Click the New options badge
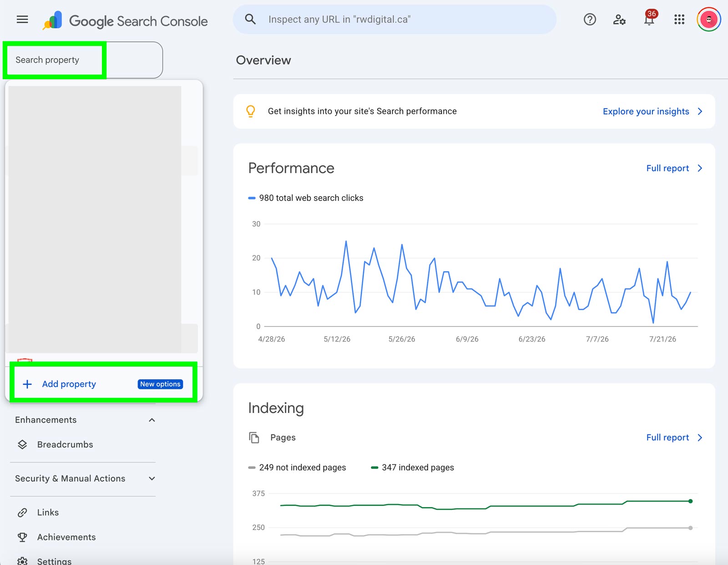The image size is (728, 565). pyautogui.click(x=160, y=384)
